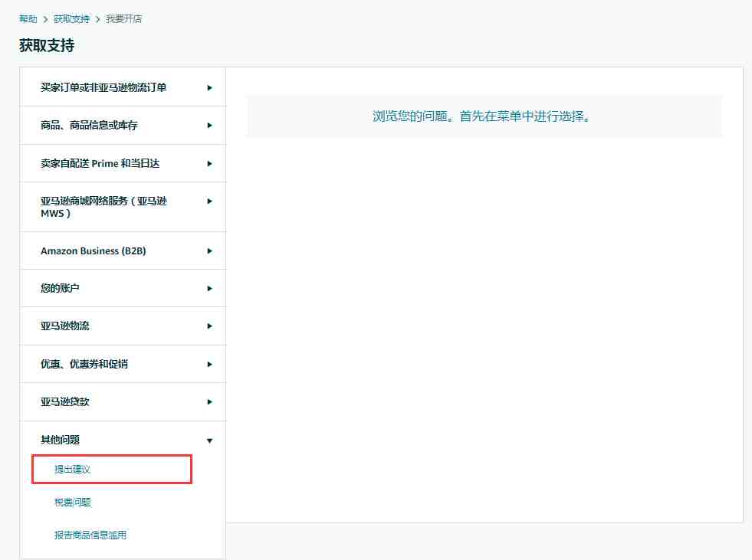This screenshot has height=560, width=752.
Task: Expand arrow beside 商品、商品信息或库存
Action: click(209, 126)
